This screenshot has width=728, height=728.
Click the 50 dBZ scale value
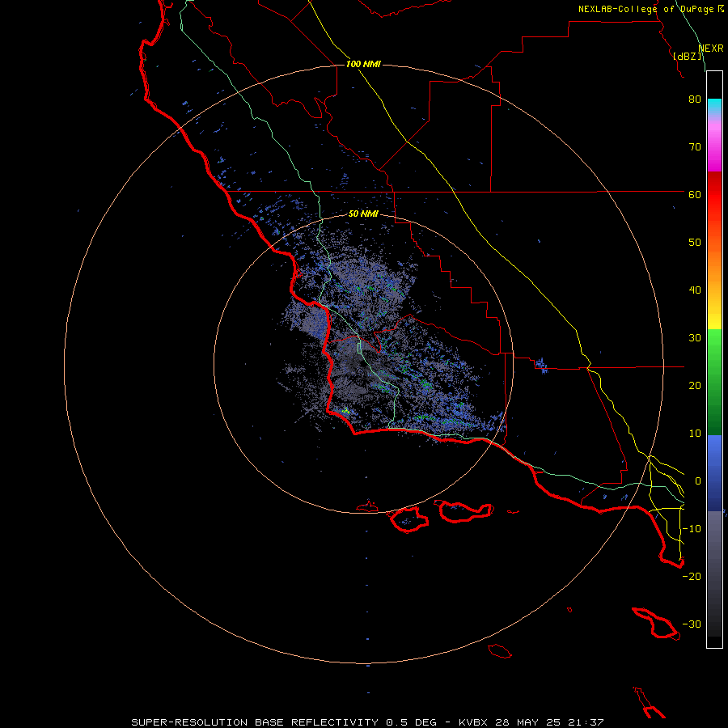coord(695,243)
